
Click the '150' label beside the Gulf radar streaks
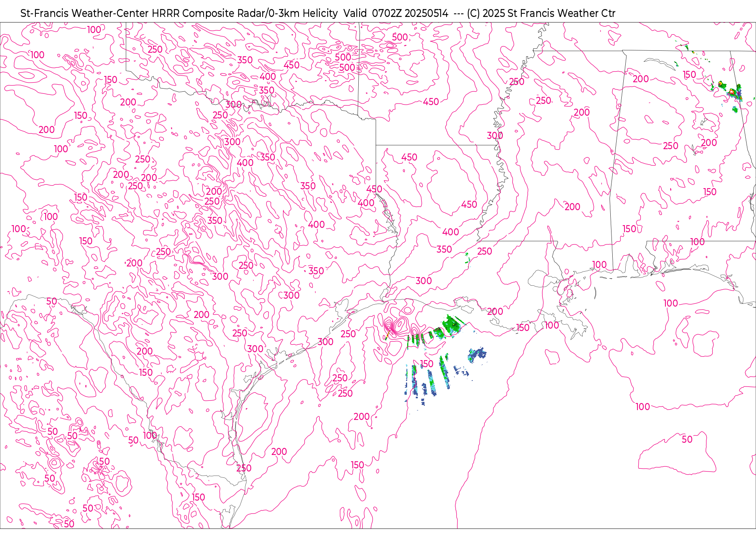426,364
